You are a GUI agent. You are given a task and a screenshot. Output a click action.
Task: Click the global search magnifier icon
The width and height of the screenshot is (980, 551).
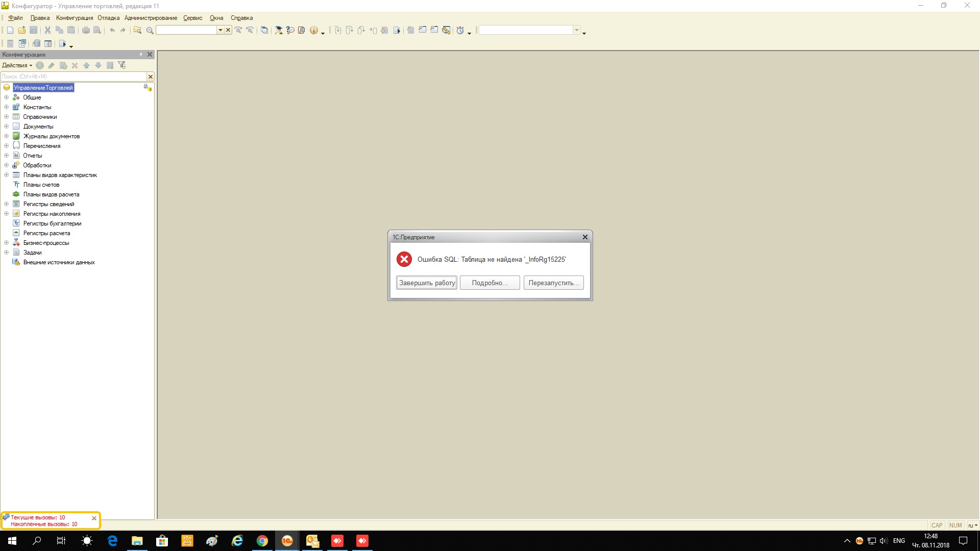[150, 31]
